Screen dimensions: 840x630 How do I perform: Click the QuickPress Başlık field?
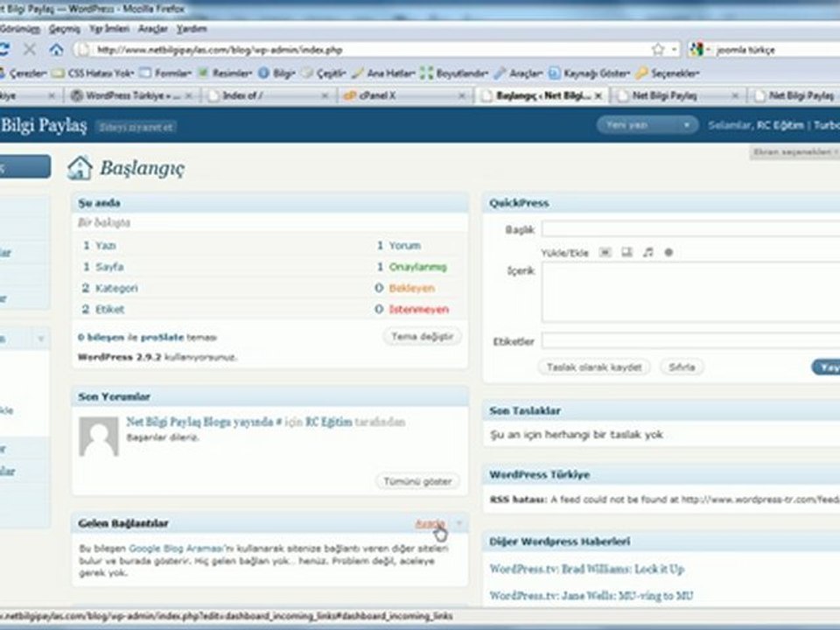point(690,229)
